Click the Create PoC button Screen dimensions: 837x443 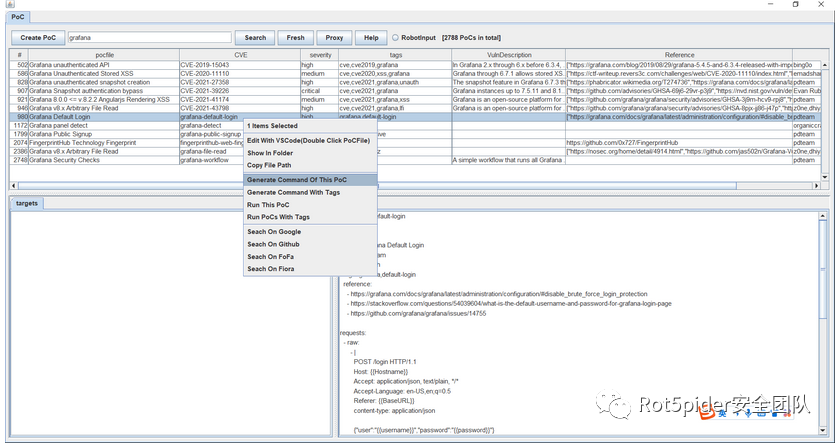[38, 38]
